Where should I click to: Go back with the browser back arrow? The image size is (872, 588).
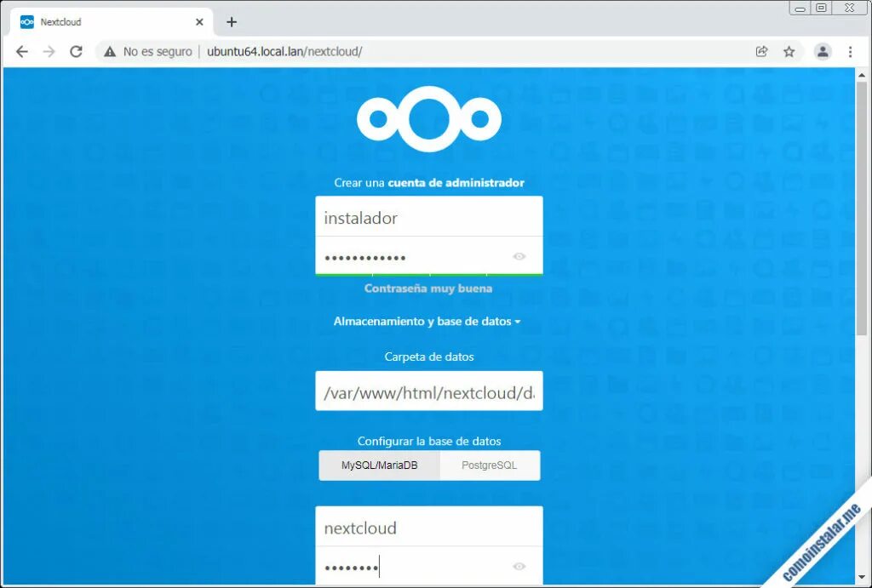click(21, 52)
